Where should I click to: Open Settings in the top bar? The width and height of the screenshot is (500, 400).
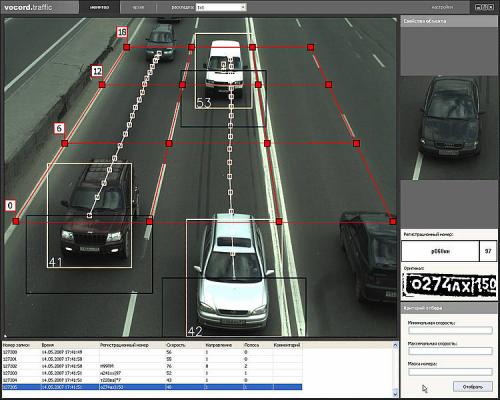(442, 7)
